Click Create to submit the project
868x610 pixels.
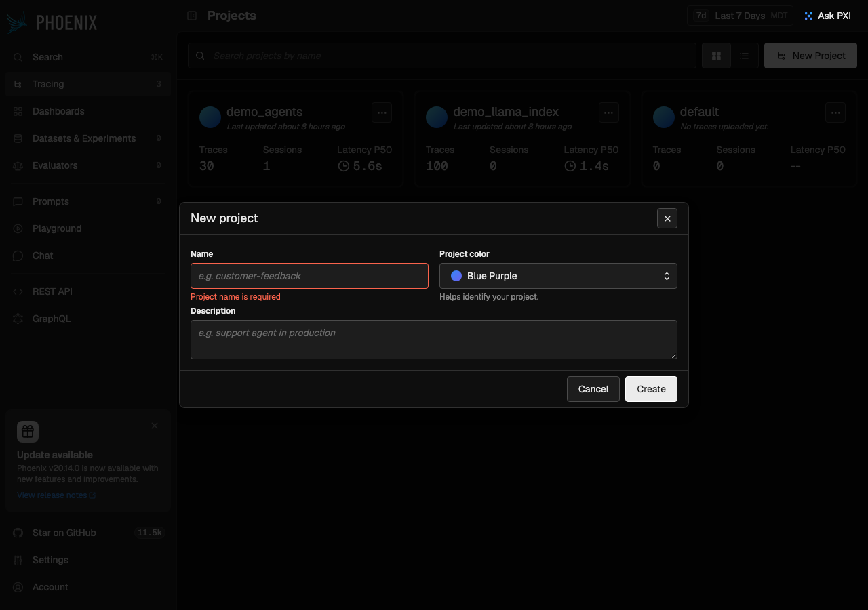pyautogui.click(x=651, y=389)
